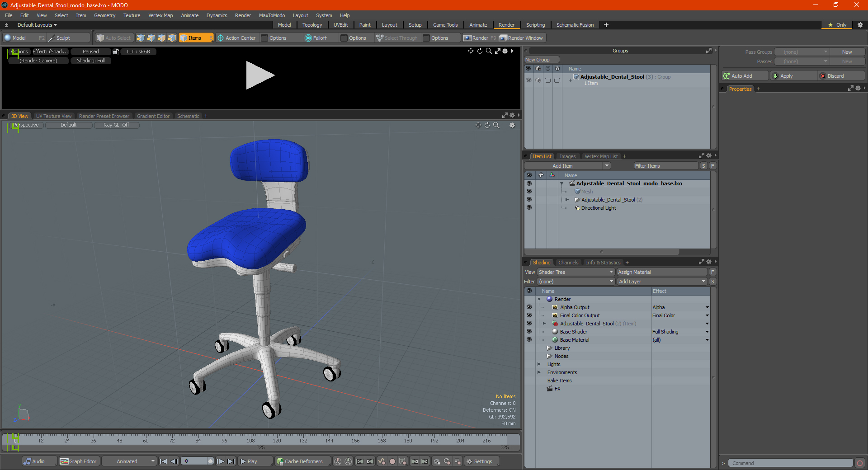This screenshot has width=868, height=470.
Task: Click the current frame number field
Action: tap(195, 461)
